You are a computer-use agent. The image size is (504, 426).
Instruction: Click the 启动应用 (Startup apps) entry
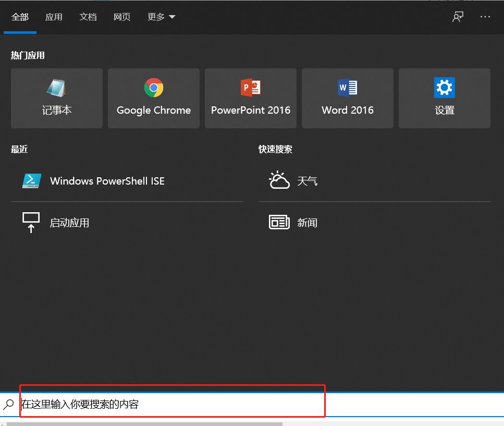point(69,223)
